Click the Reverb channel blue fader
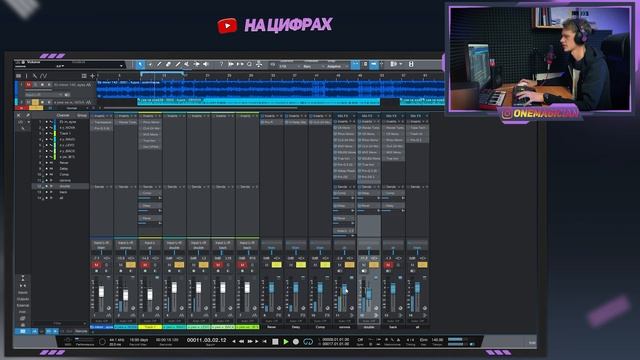Viewport: 640px width, 360px height. [x=272, y=288]
